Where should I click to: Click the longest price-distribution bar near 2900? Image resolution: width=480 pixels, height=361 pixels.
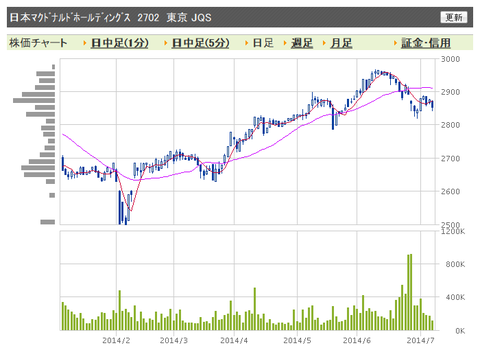(x=34, y=100)
